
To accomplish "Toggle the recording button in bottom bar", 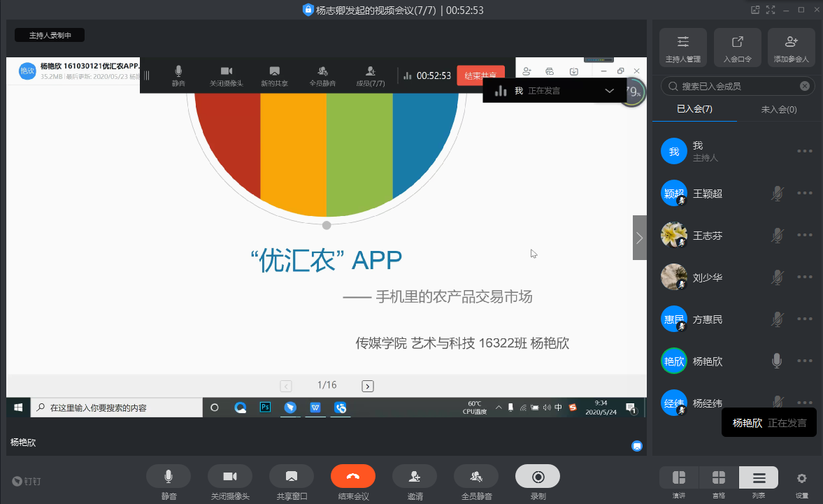I will pos(538,476).
